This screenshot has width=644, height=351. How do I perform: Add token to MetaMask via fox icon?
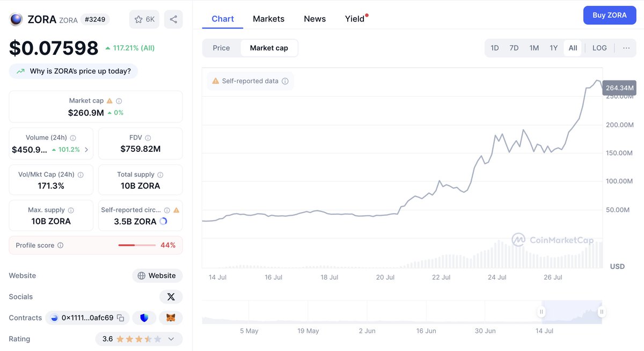pyautogui.click(x=171, y=318)
